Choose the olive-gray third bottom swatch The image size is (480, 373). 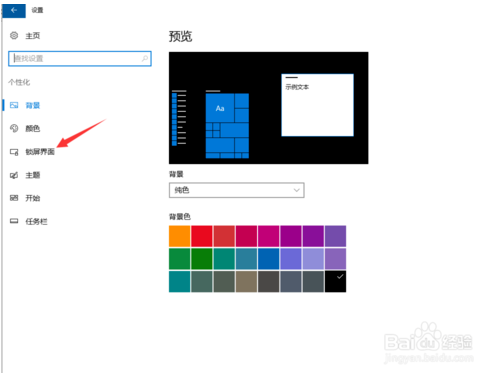point(224,282)
